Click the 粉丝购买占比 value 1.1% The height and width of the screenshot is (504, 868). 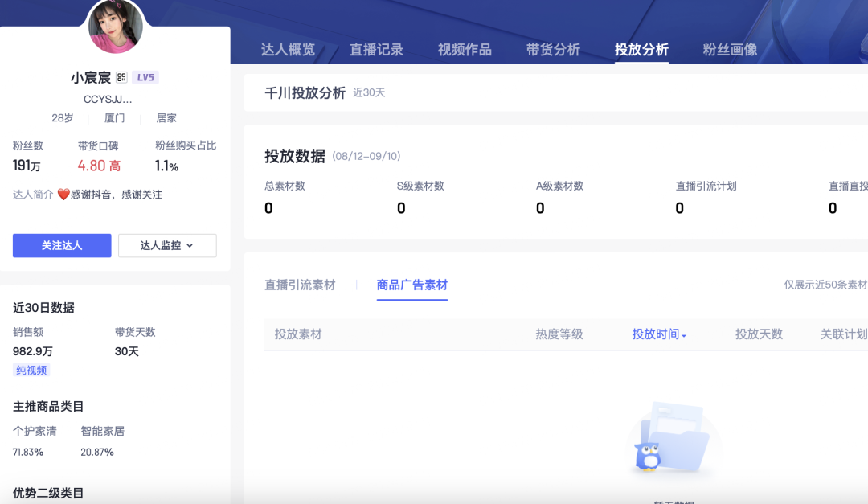[x=166, y=166]
